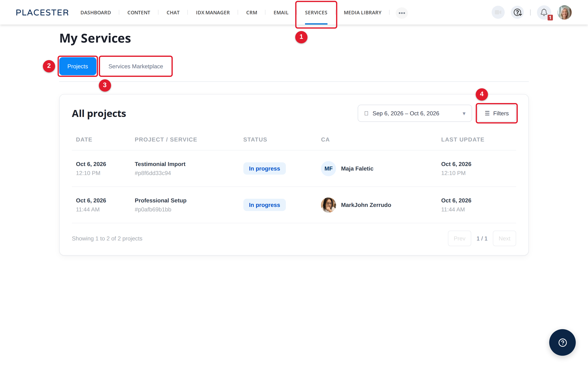This screenshot has width=588, height=368.
Task: Click the STATUS column header
Action: [x=255, y=139]
